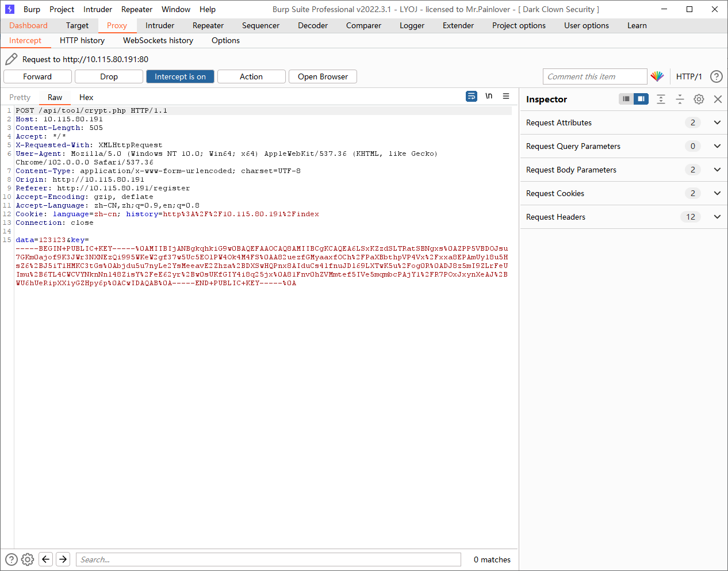Open the colorful highlight picker icon
728x571 pixels.
(657, 76)
